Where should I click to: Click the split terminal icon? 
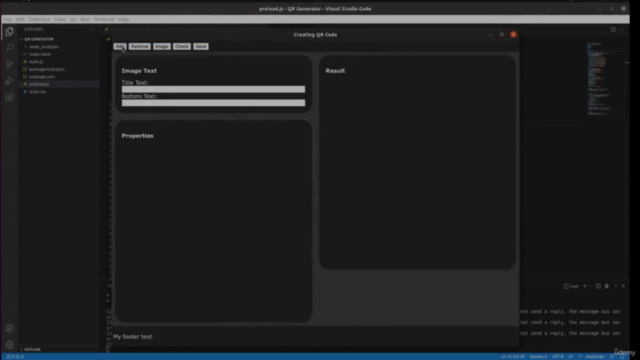click(598, 286)
